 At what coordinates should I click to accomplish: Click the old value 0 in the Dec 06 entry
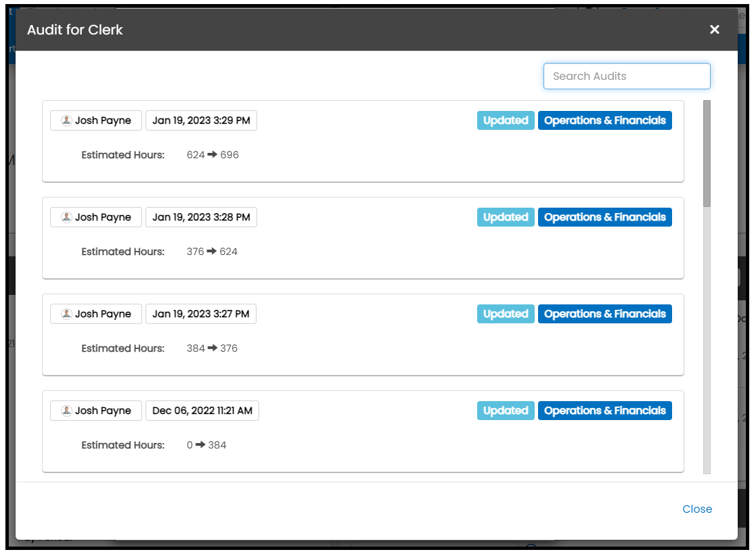click(190, 445)
